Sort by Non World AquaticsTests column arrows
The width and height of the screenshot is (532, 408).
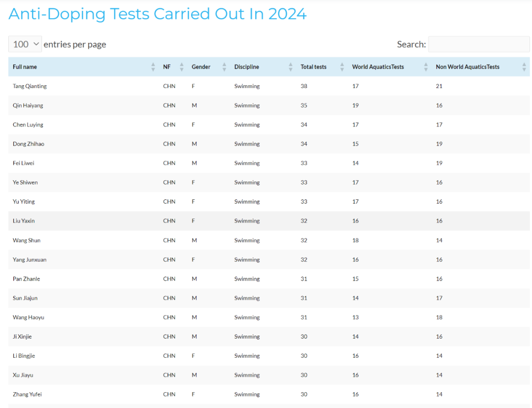click(524, 67)
